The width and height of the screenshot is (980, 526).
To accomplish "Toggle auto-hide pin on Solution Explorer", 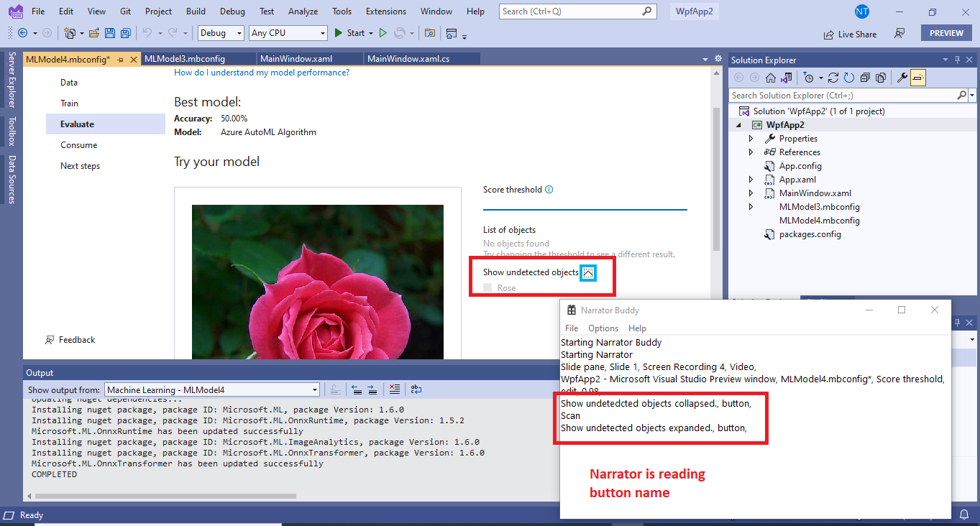I will coord(956,60).
